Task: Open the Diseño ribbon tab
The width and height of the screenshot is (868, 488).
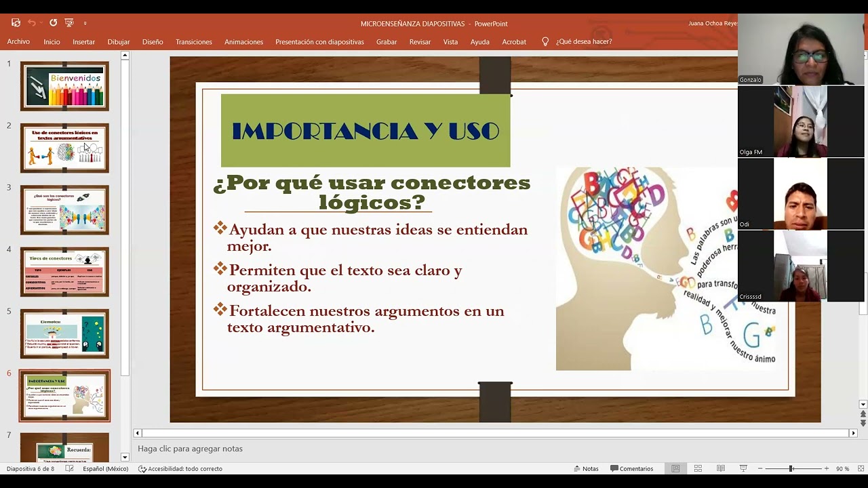Action: click(153, 41)
